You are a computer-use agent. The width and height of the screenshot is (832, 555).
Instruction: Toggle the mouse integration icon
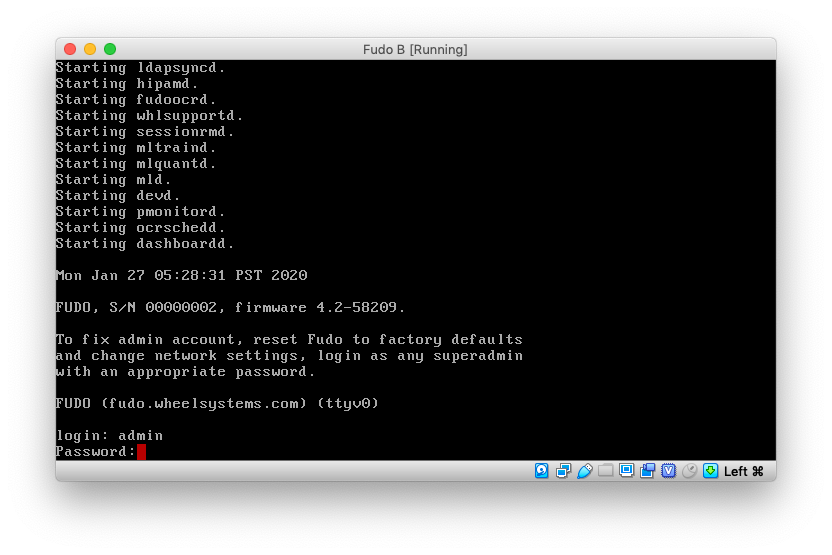pyautogui.click(x=689, y=471)
